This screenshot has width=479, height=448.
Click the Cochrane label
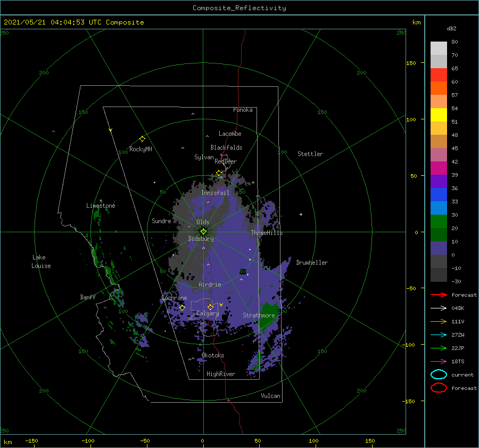[x=175, y=298]
